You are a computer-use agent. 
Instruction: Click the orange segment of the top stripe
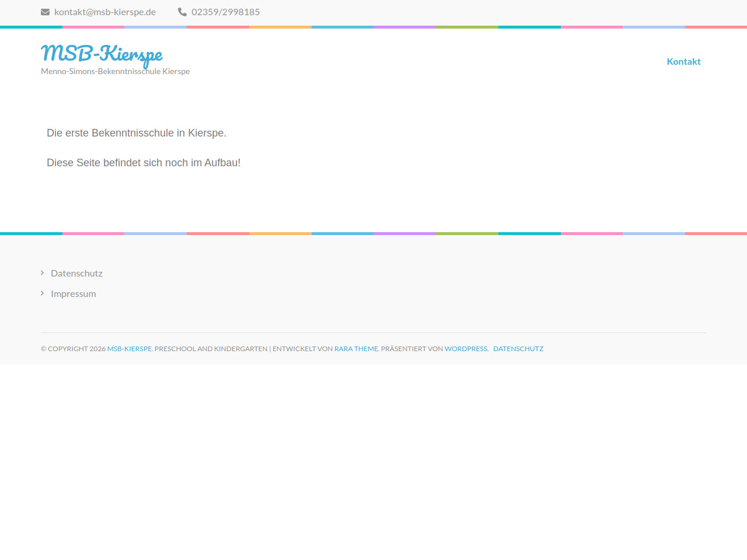tap(280, 27)
